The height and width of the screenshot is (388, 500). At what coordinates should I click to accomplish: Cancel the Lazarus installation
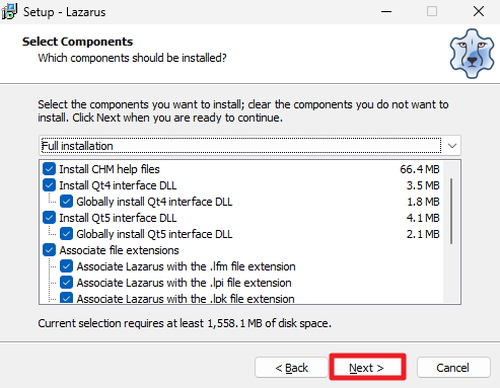pos(453,368)
